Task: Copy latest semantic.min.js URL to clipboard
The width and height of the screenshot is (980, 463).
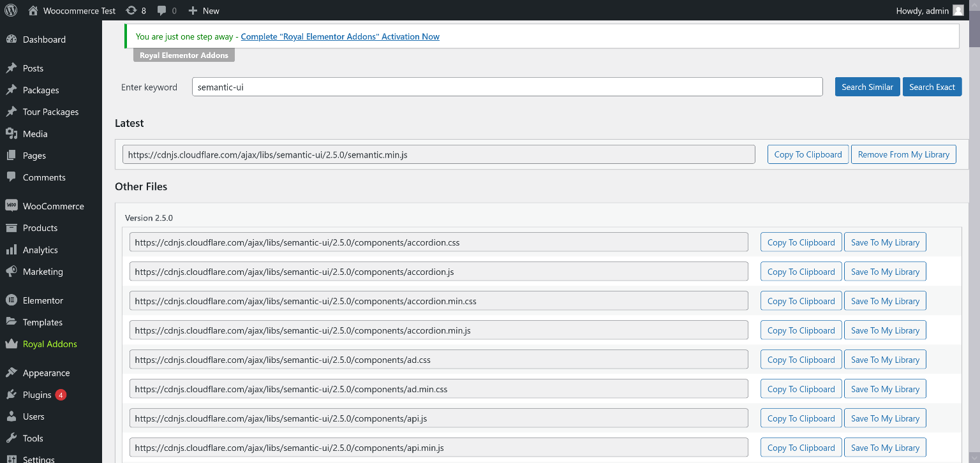Action: coord(808,154)
